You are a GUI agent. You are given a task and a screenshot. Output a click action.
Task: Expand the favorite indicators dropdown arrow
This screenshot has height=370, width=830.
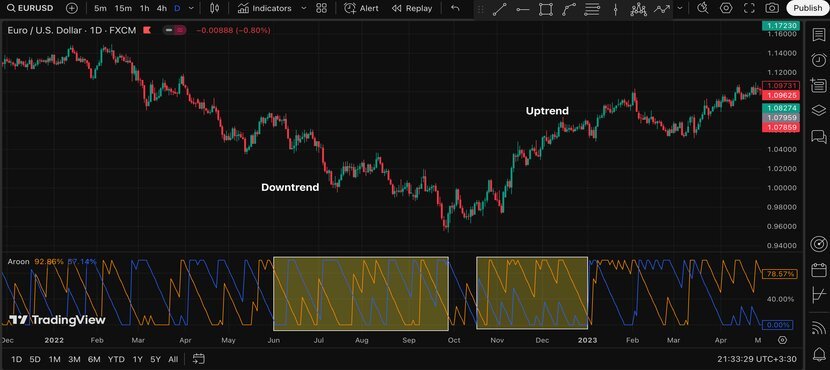(303, 8)
